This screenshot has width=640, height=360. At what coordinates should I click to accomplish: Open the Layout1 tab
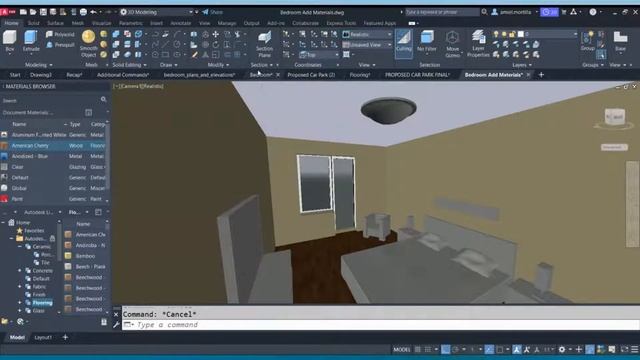43,338
